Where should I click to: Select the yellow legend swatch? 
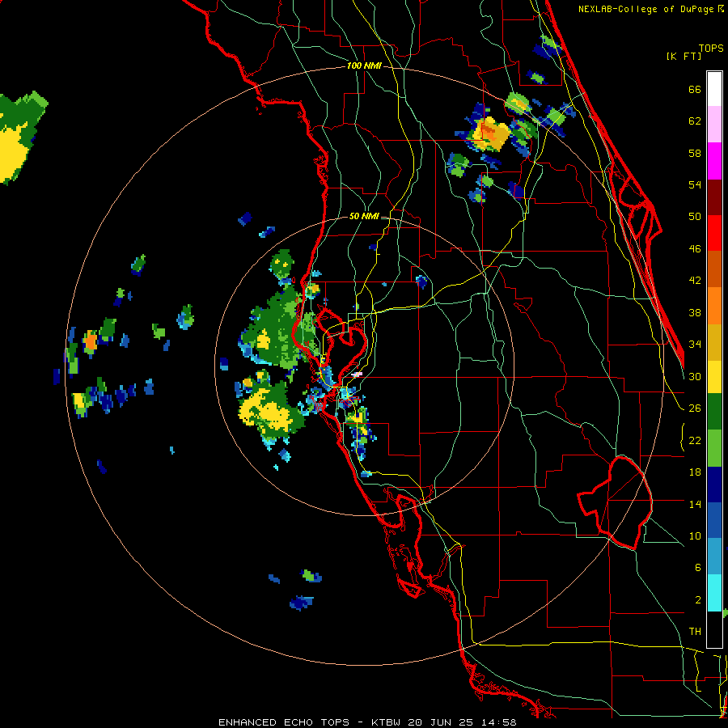[714, 377]
